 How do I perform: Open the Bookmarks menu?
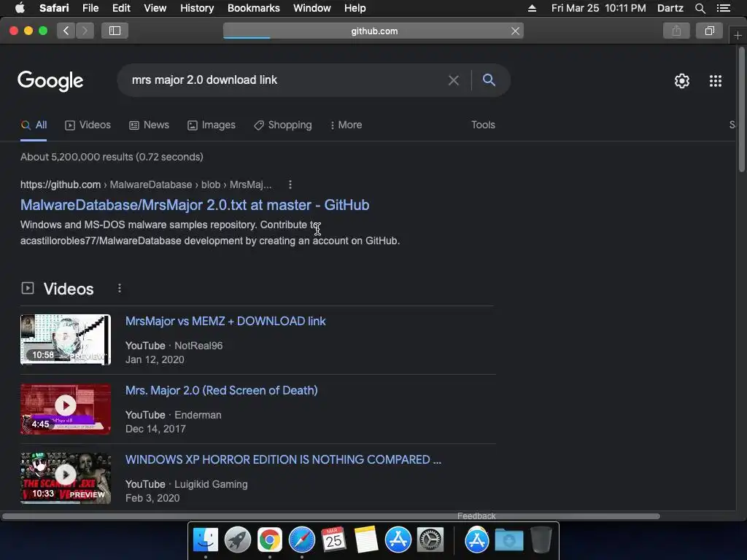pos(253,8)
